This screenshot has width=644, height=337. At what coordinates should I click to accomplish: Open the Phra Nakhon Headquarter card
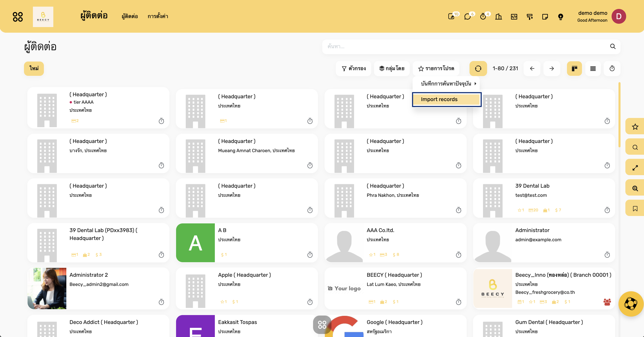click(x=395, y=198)
